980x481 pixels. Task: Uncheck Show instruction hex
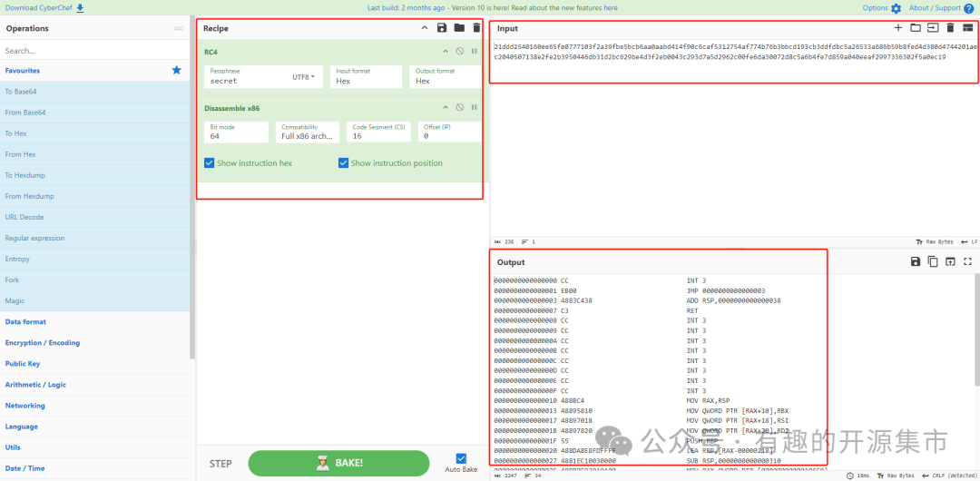[x=210, y=163]
